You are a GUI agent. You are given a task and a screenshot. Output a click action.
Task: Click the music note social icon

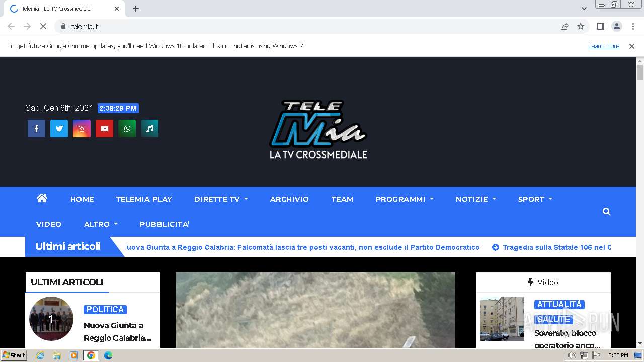click(149, 129)
